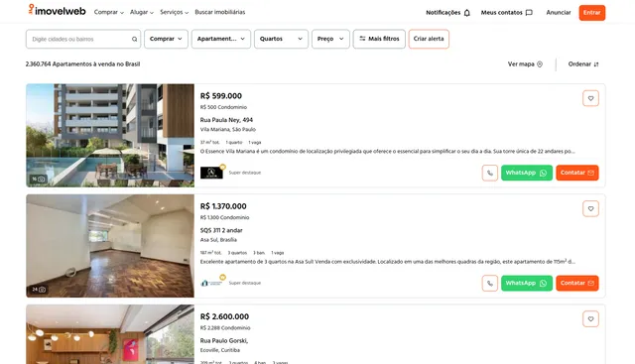
Task: Open the Asa Sul apartment interior photo
Action: point(110,246)
